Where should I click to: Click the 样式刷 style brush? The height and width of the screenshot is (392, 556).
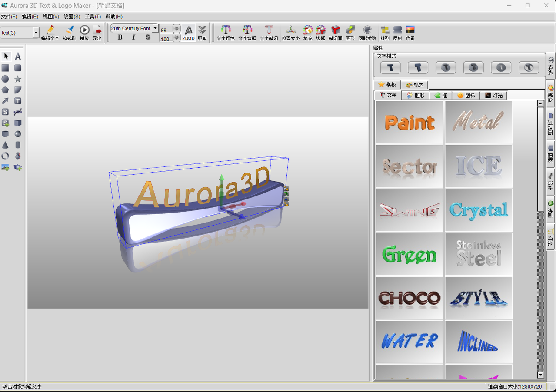pos(70,33)
